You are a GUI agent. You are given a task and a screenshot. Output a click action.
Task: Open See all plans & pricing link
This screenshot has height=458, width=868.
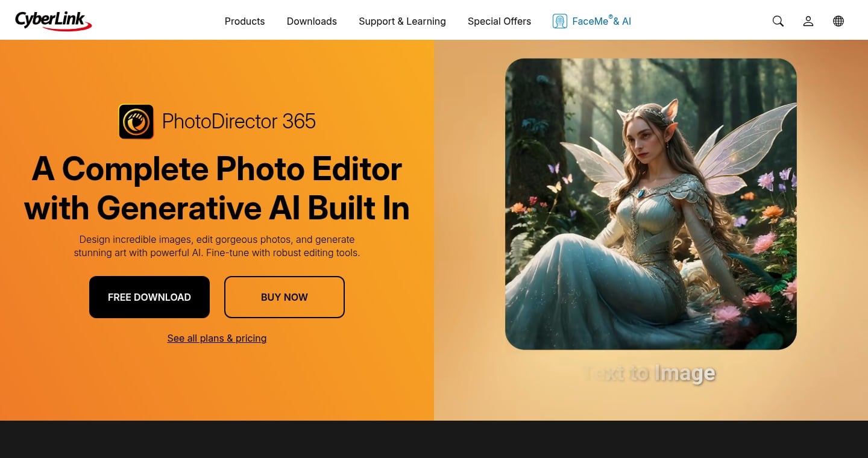click(217, 338)
